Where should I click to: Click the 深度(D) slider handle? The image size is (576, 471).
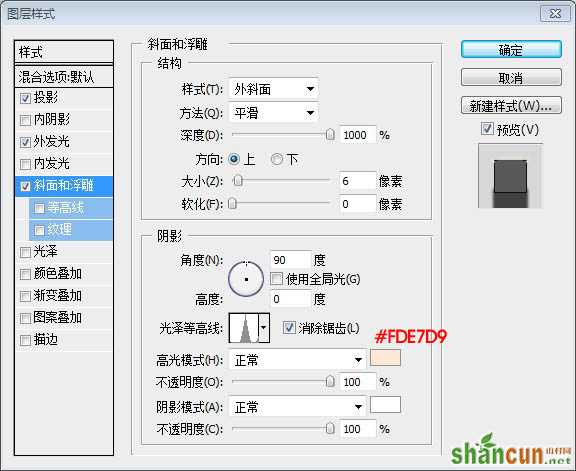pyautogui.click(x=330, y=135)
